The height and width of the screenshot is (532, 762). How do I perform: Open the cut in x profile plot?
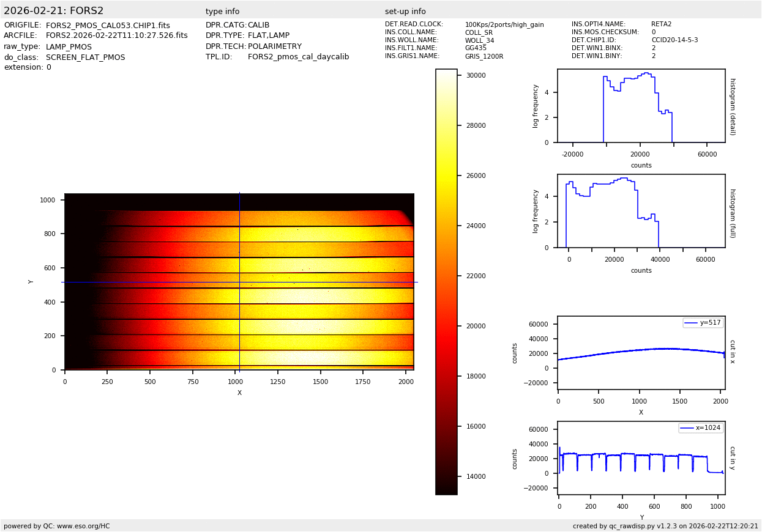(x=641, y=353)
